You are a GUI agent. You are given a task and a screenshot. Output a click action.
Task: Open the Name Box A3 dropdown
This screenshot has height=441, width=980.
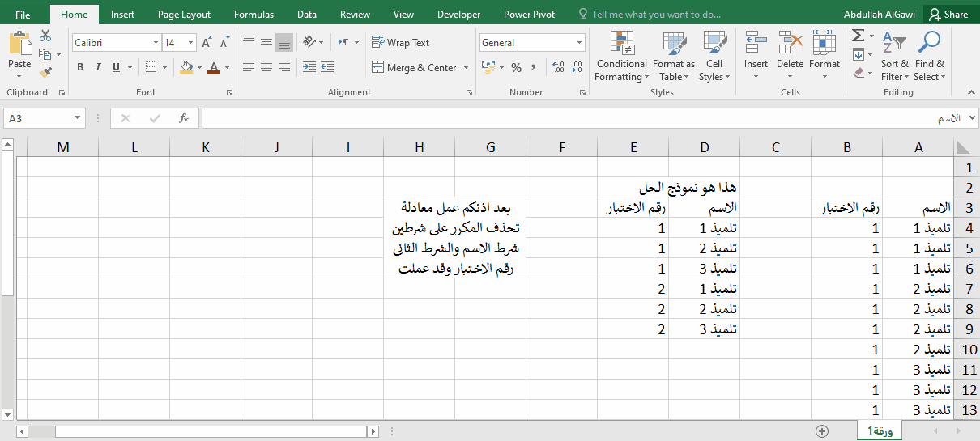(78, 118)
